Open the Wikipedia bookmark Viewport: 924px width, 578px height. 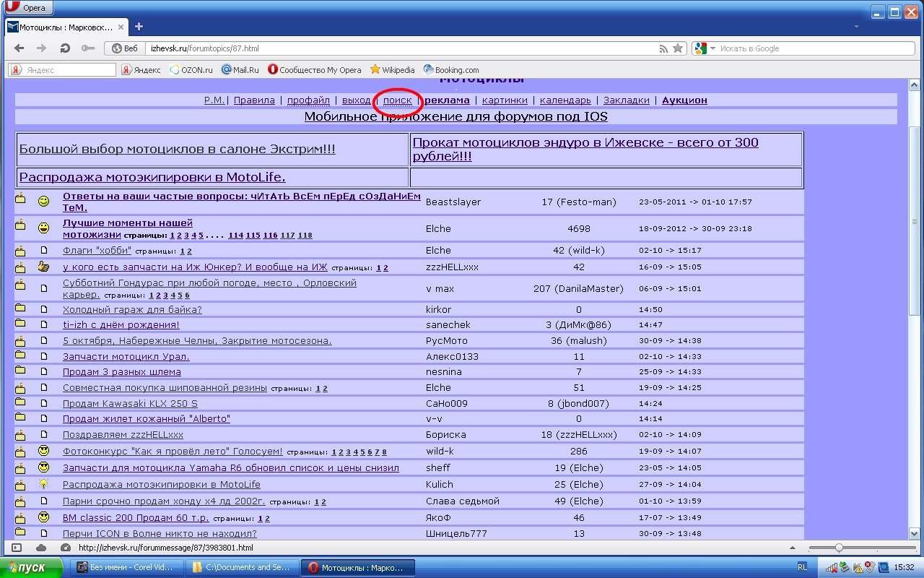point(392,70)
